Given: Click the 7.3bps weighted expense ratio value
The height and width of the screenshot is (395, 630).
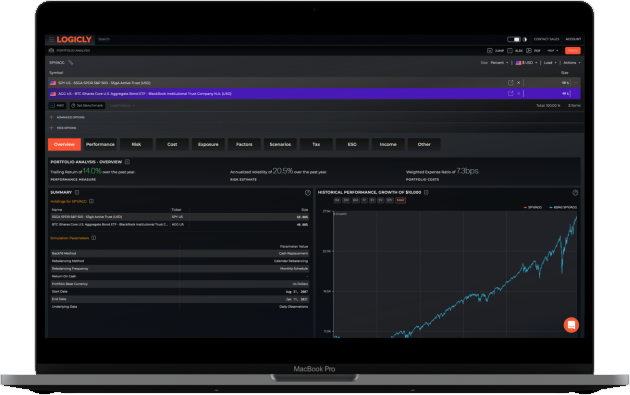Looking at the screenshot, I should [468, 171].
